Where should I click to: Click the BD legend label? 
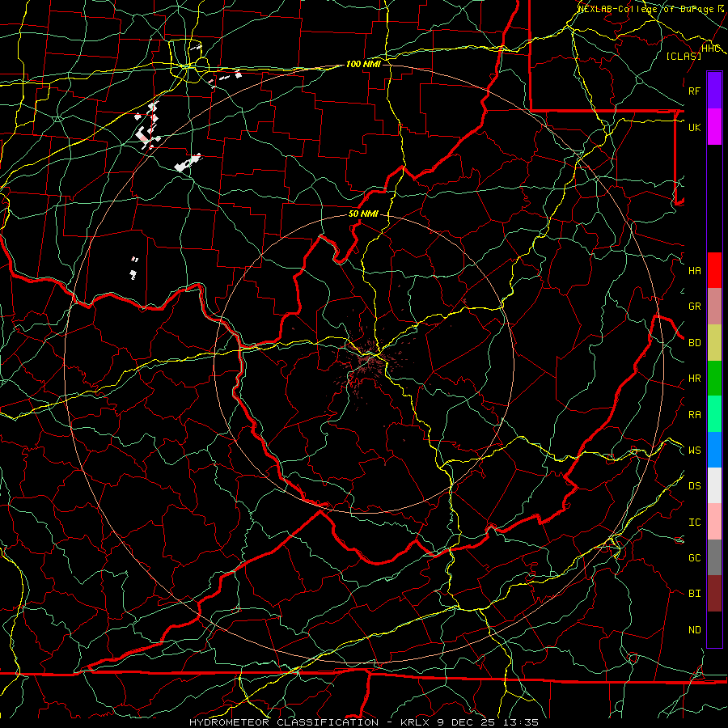point(695,343)
